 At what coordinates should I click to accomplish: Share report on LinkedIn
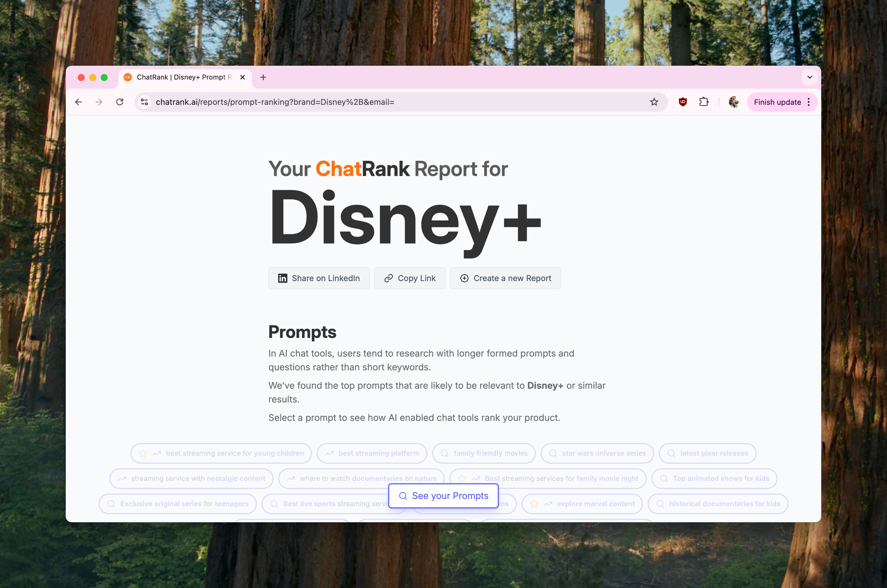pos(319,278)
